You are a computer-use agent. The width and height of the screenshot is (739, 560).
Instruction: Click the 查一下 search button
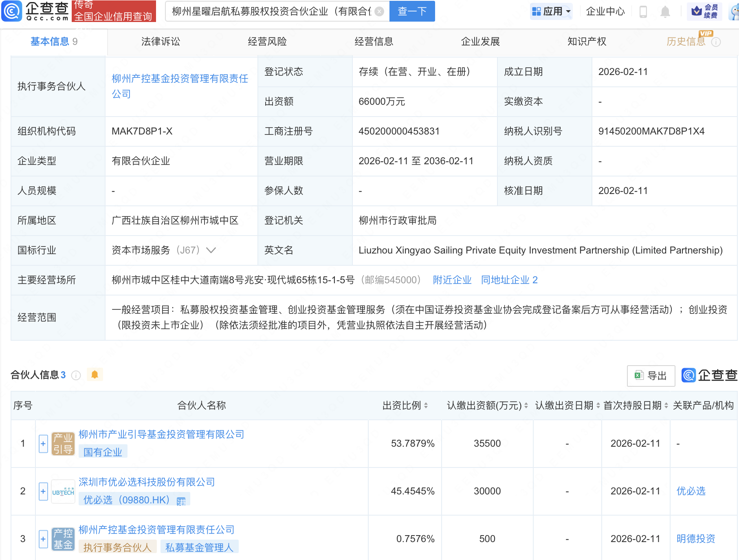412,11
